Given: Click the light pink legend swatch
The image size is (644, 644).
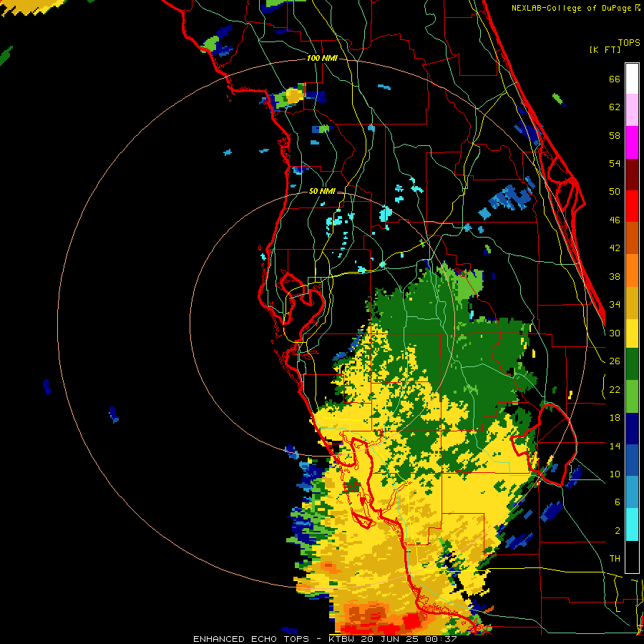Looking at the screenshot, I should (x=632, y=109).
